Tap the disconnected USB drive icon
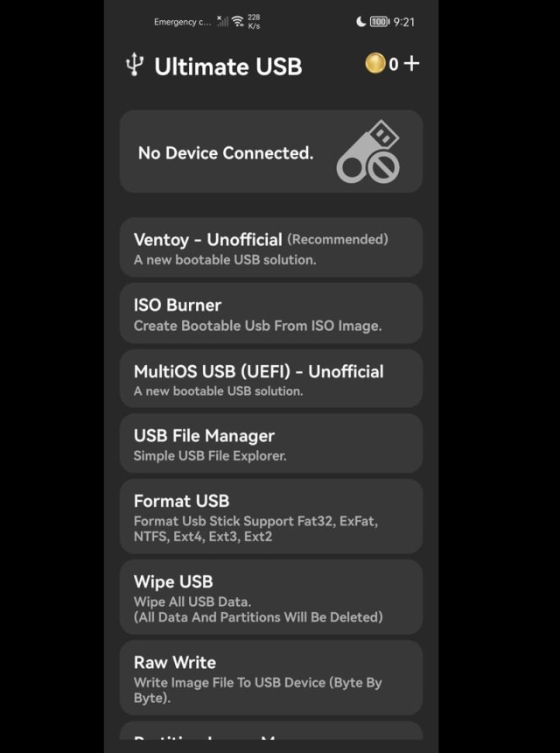Image resolution: width=560 pixels, height=753 pixels. 368,151
